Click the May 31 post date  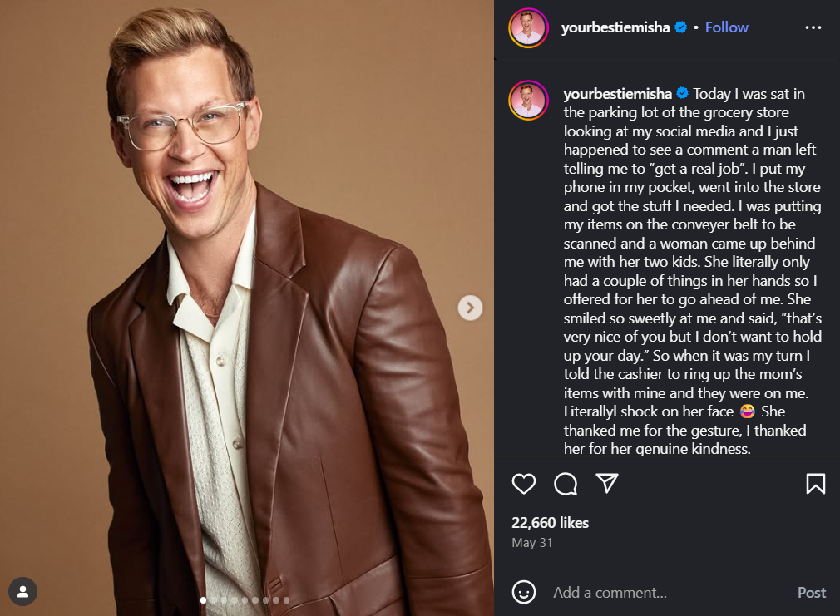click(531, 543)
